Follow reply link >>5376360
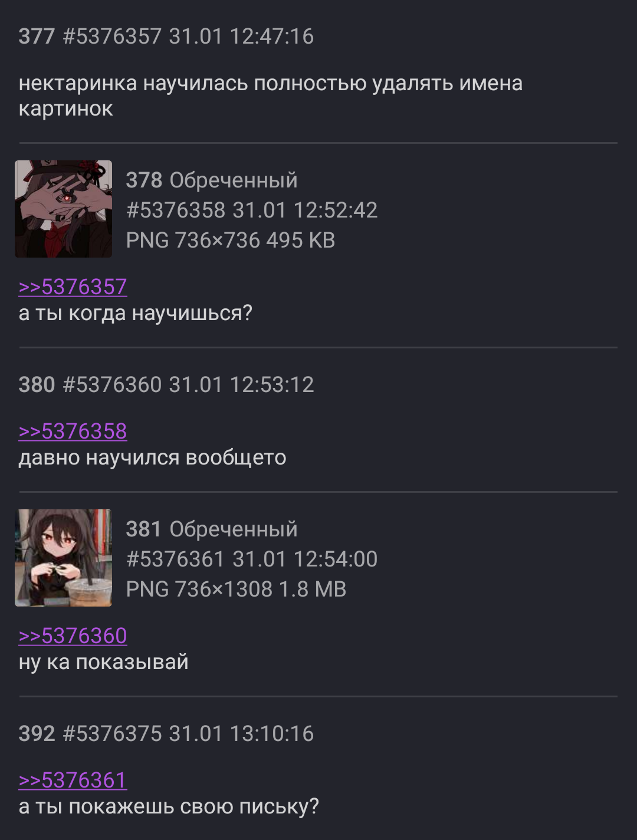 coord(73,636)
